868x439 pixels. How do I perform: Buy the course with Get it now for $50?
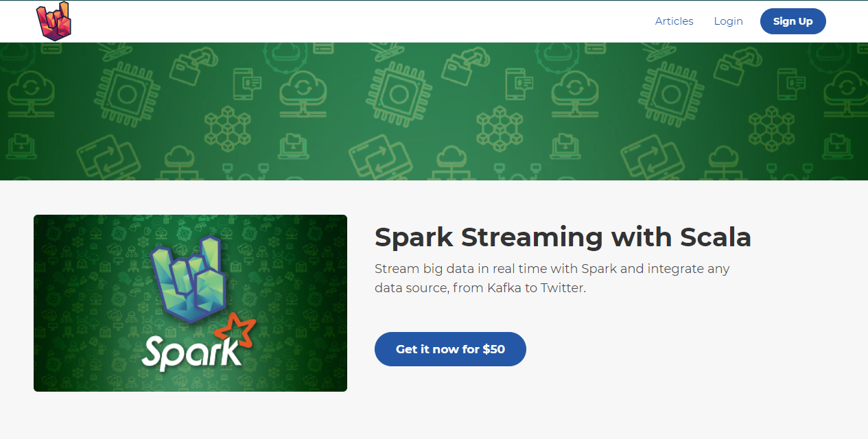pyautogui.click(x=450, y=349)
